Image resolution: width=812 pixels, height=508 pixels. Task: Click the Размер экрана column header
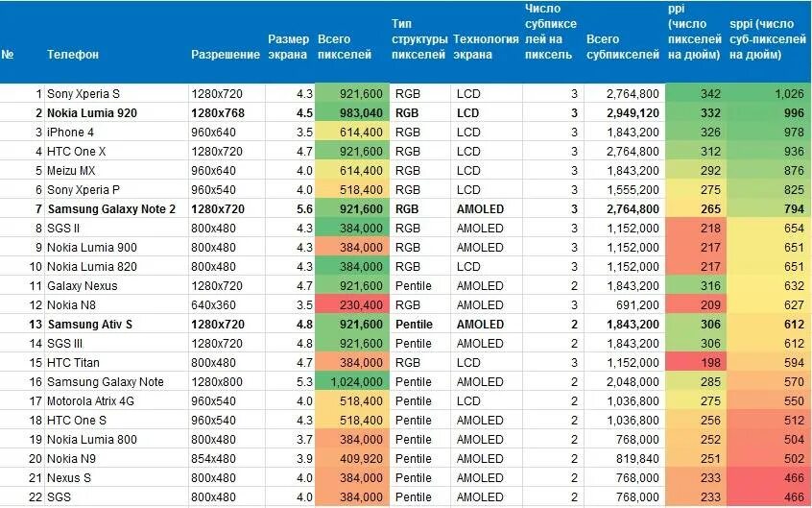pyautogui.click(x=289, y=47)
